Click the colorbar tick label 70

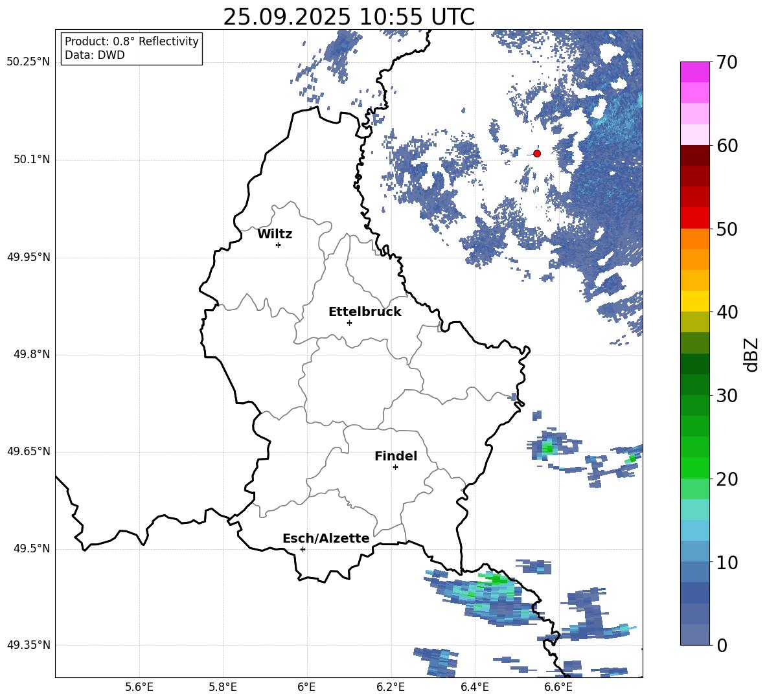click(x=727, y=62)
